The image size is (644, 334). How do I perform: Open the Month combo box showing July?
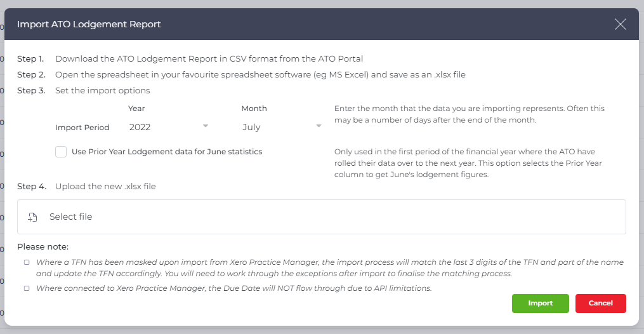pyautogui.click(x=282, y=127)
